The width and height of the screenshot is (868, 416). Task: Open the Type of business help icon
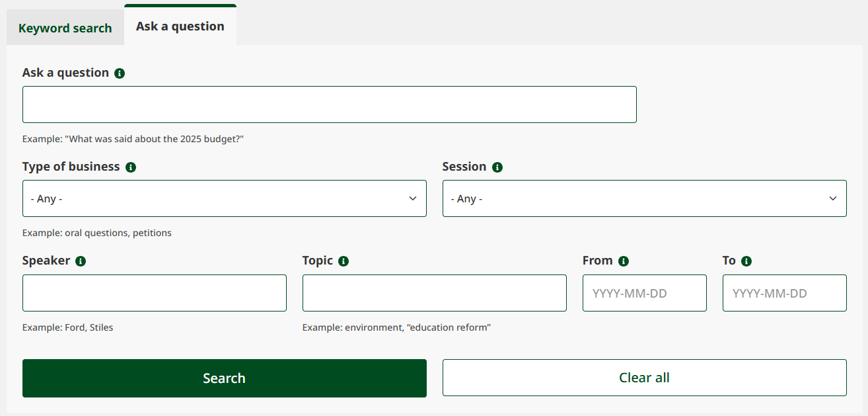pos(131,167)
